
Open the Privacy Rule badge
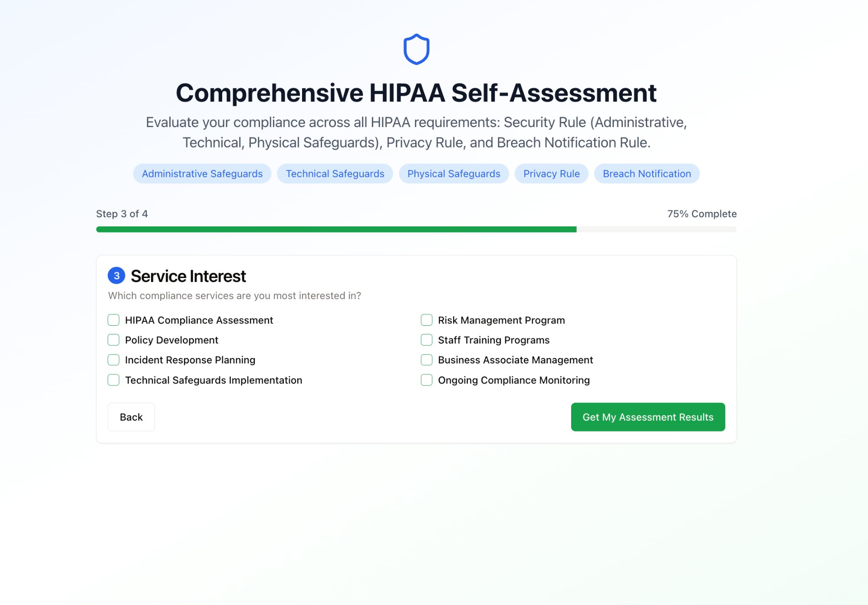coord(551,173)
